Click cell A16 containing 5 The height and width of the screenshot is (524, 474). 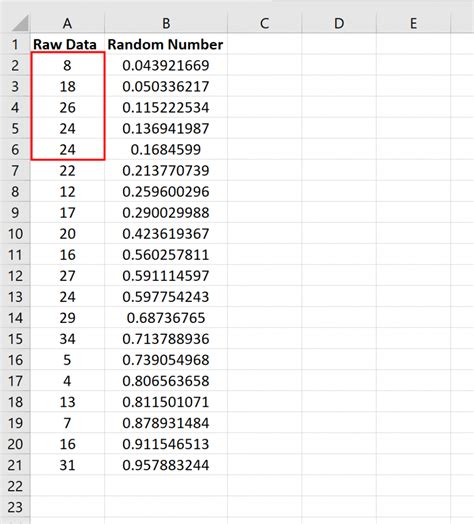(x=68, y=360)
